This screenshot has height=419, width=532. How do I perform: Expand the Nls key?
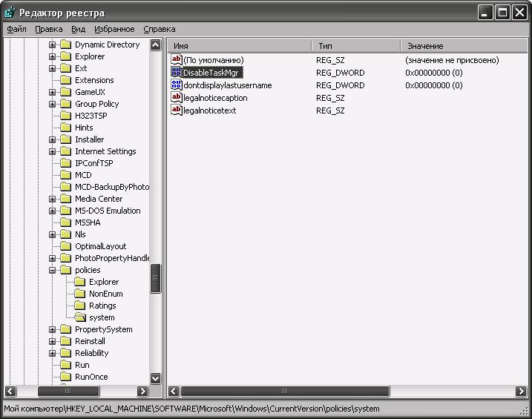[x=52, y=234]
